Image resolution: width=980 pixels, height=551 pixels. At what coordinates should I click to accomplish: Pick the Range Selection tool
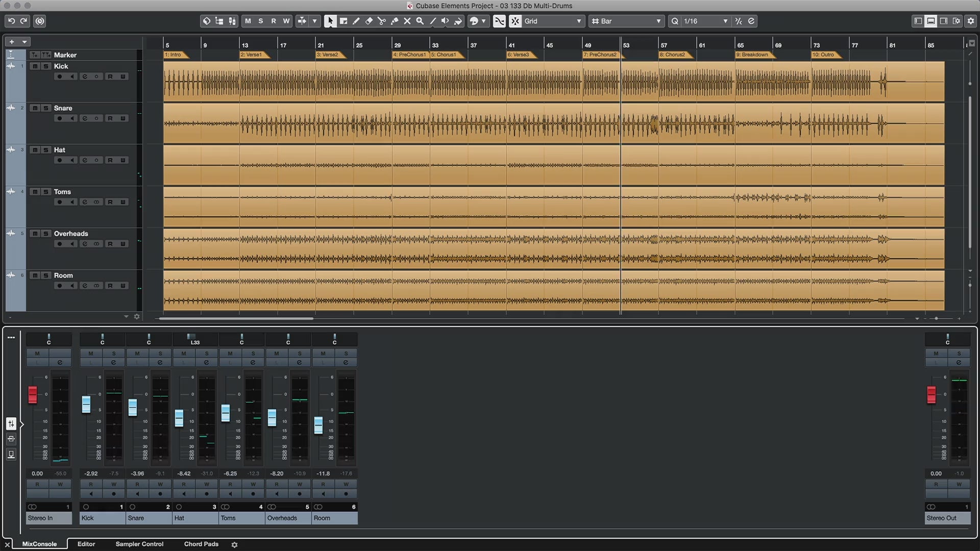343,21
